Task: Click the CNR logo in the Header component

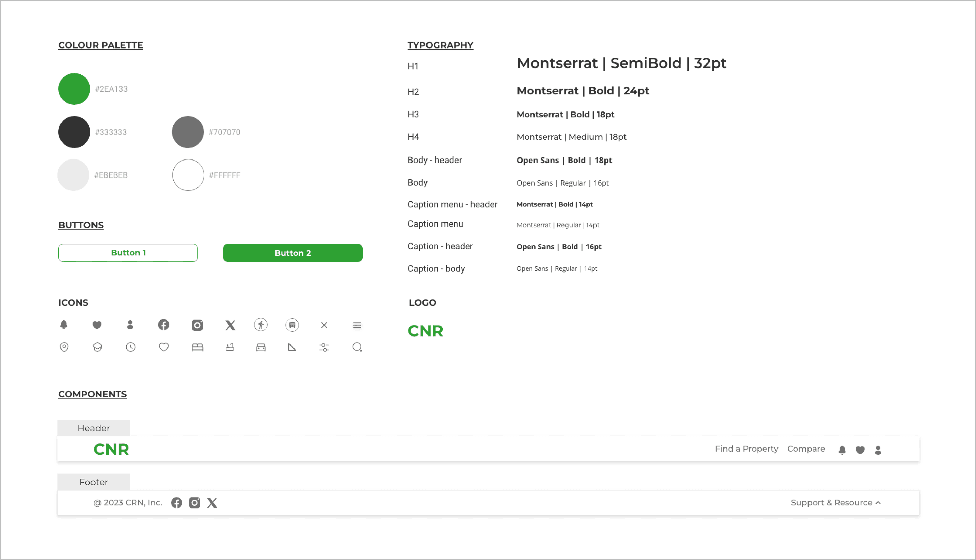Action: pos(111,450)
